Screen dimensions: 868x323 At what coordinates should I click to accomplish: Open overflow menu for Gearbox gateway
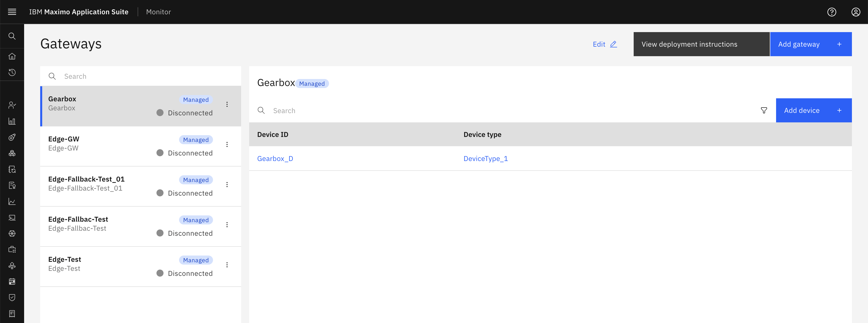[x=227, y=104]
